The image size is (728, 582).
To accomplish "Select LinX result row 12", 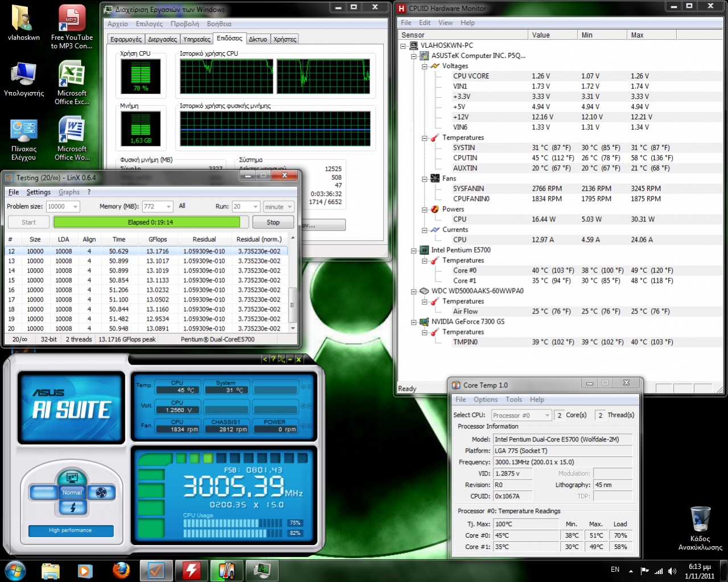I will [146, 251].
